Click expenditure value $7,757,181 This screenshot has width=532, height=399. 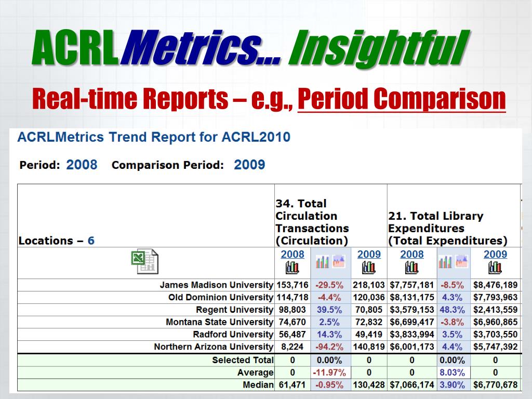coord(412,285)
